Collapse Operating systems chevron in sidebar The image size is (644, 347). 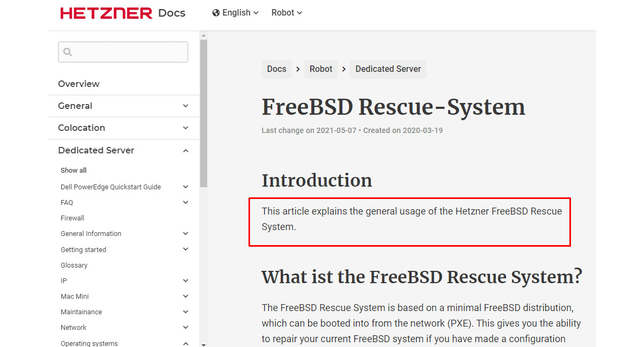186,343
